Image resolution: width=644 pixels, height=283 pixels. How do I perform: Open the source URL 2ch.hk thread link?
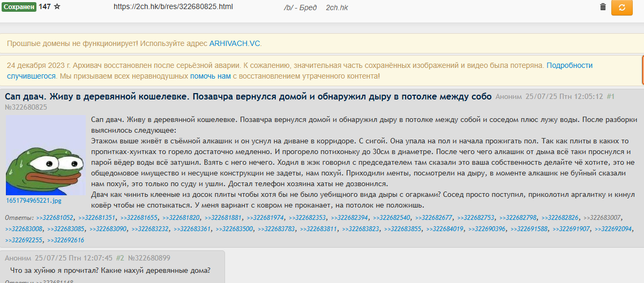click(x=173, y=7)
